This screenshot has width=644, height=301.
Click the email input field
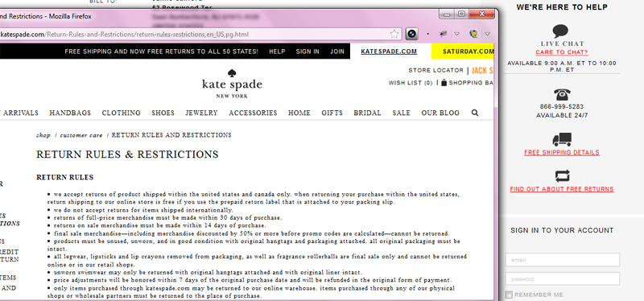(x=562, y=259)
